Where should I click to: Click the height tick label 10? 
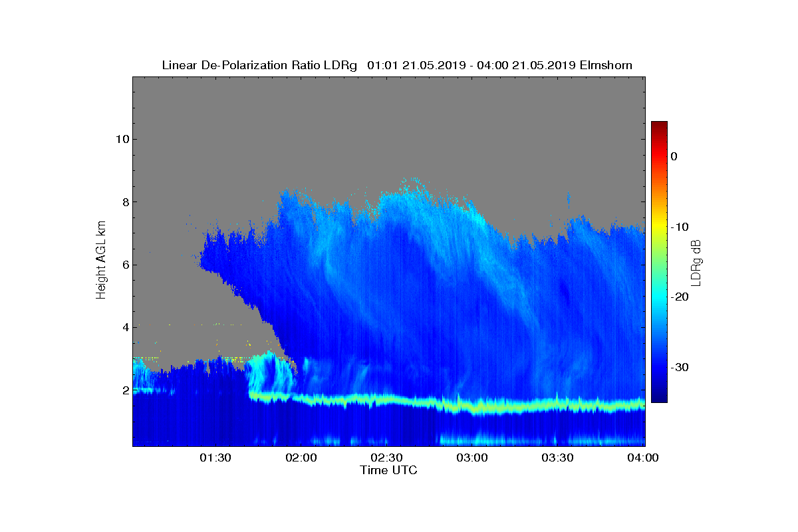click(x=122, y=139)
